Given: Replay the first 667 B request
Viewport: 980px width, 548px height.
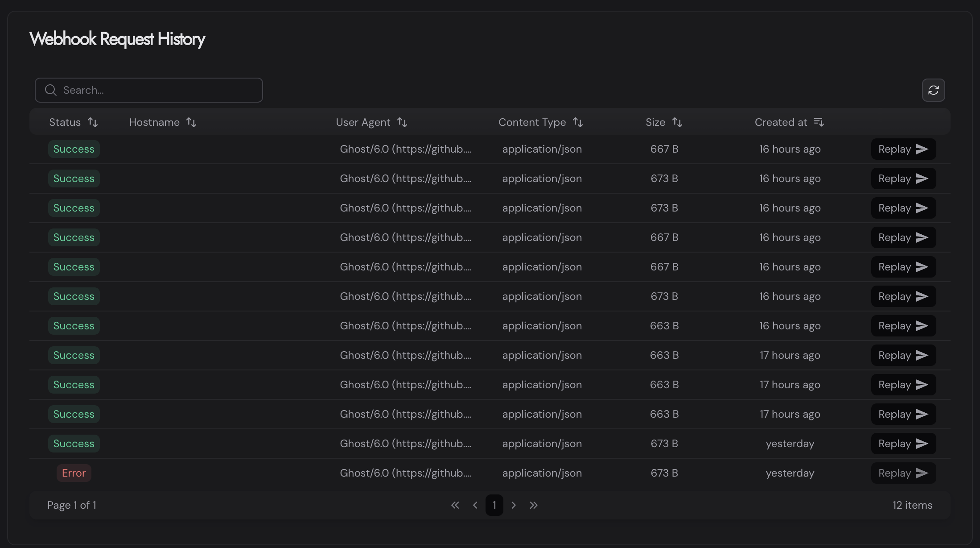Looking at the screenshot, I should click(x=903, y=149).
